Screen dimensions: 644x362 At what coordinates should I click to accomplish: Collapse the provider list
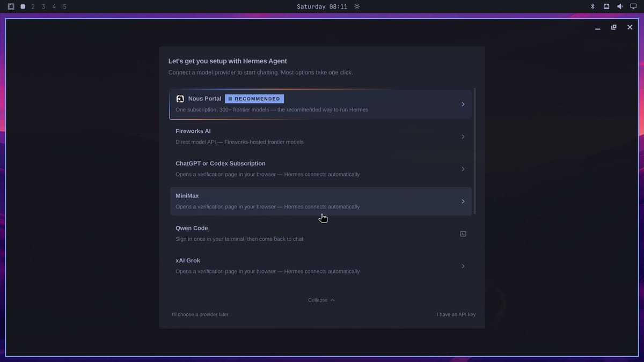(x=321, y=300)
